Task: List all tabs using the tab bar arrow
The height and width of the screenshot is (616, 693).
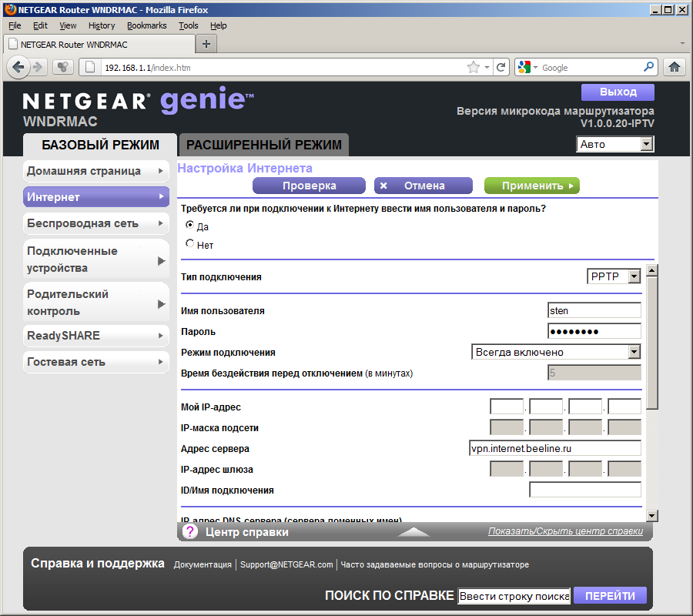Action: click(x=682, y=43)
